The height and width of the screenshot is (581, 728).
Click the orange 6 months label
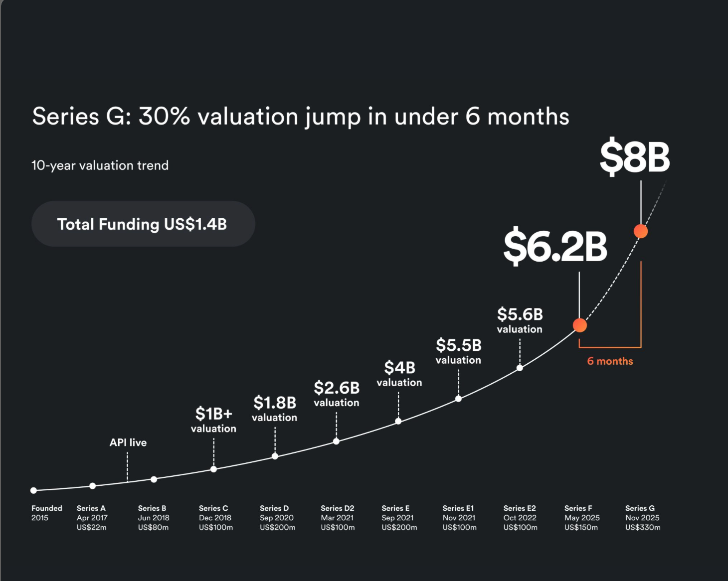tap(610, 361)
